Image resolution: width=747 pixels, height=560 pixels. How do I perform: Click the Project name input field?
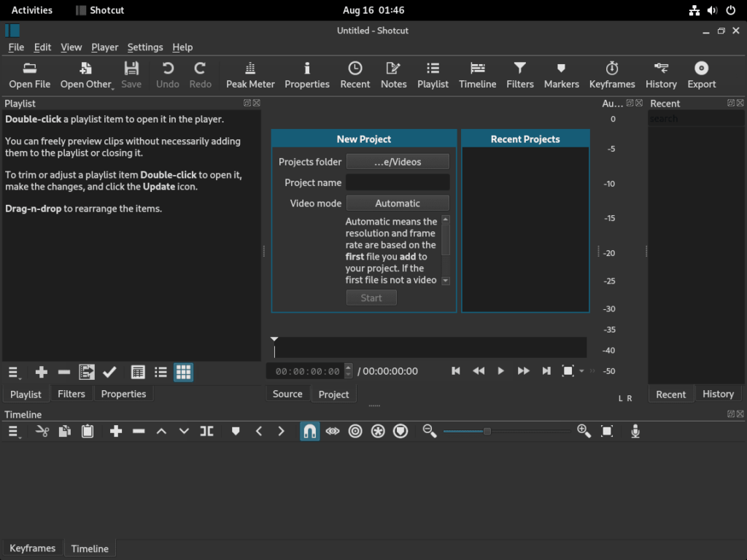coord(398,182)
